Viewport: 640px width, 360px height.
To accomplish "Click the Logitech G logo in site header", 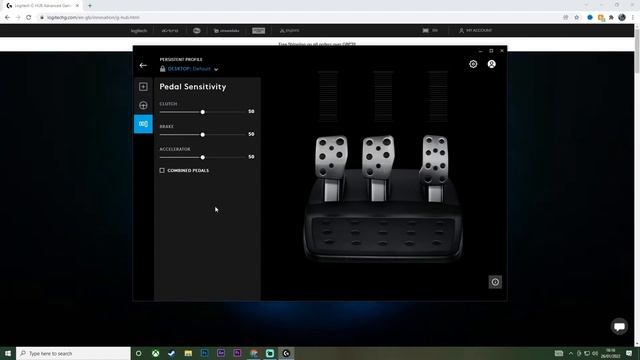I will (x=196, y=31).
